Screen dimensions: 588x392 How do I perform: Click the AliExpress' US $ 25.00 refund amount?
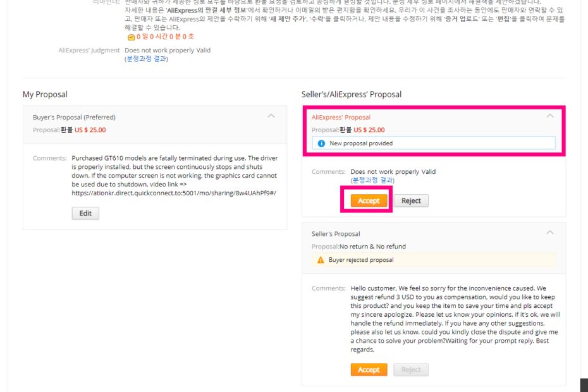click(369, 130)
